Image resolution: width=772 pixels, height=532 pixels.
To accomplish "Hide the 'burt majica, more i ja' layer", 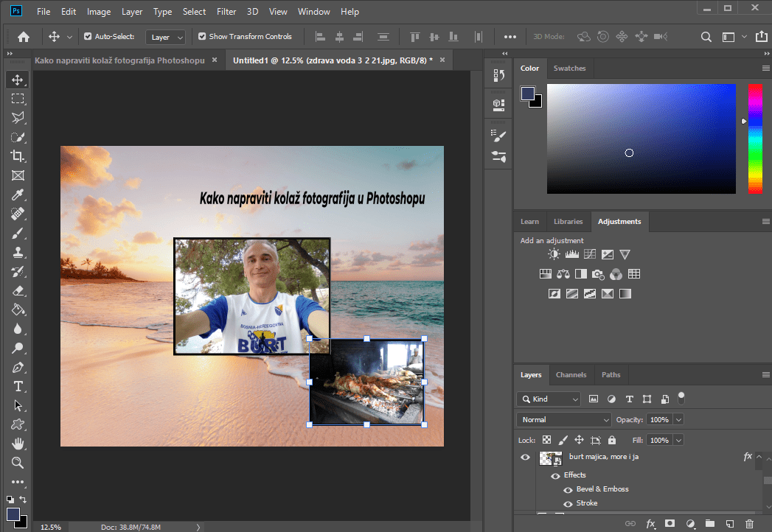I will (x=525, y=458).
